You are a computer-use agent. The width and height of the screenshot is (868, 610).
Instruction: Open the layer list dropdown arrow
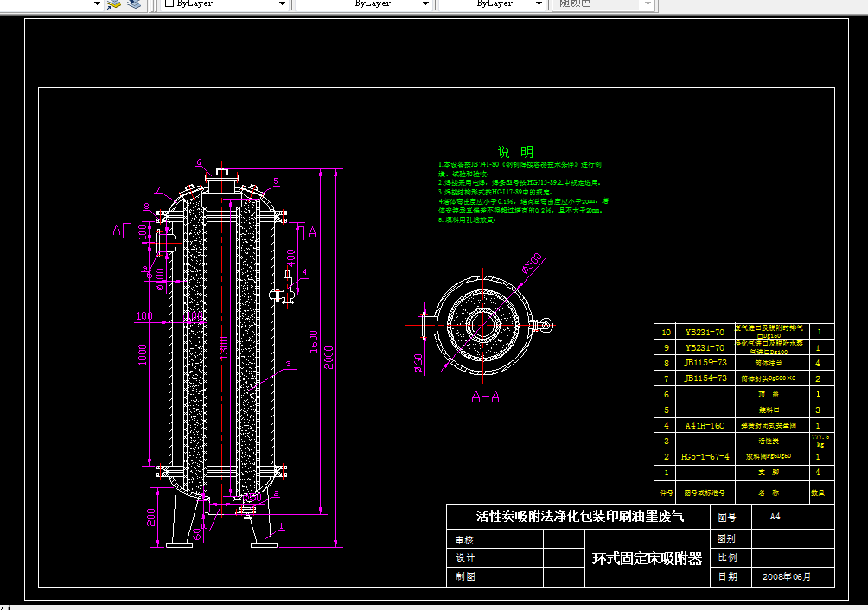pos(97,3)
